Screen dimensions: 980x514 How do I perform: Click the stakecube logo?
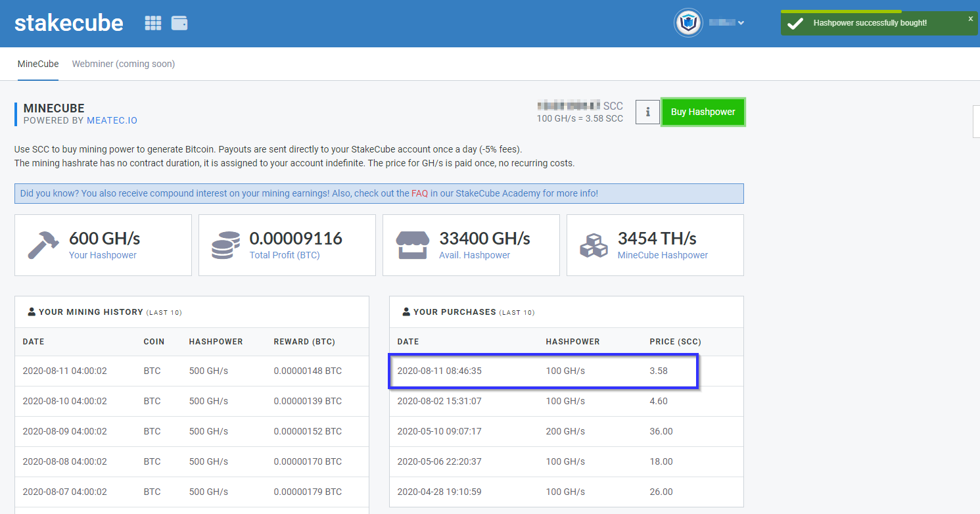point(69,23)
